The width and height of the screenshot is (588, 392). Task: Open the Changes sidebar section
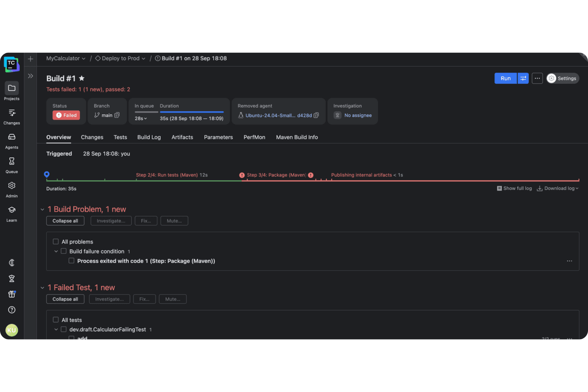(12, 116)
